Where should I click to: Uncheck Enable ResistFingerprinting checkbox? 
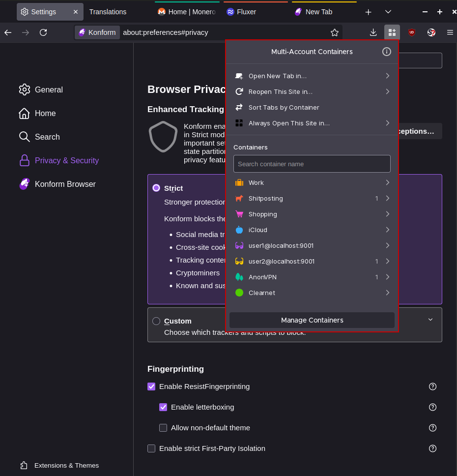151,387
